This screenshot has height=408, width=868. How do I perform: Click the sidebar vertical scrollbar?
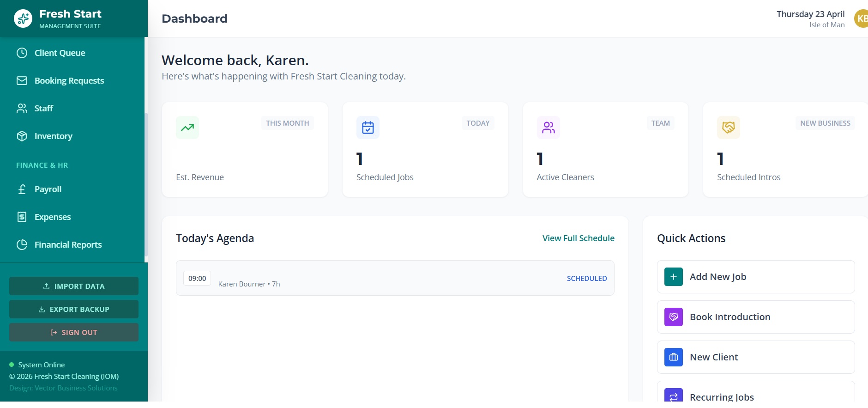(146, 185)
